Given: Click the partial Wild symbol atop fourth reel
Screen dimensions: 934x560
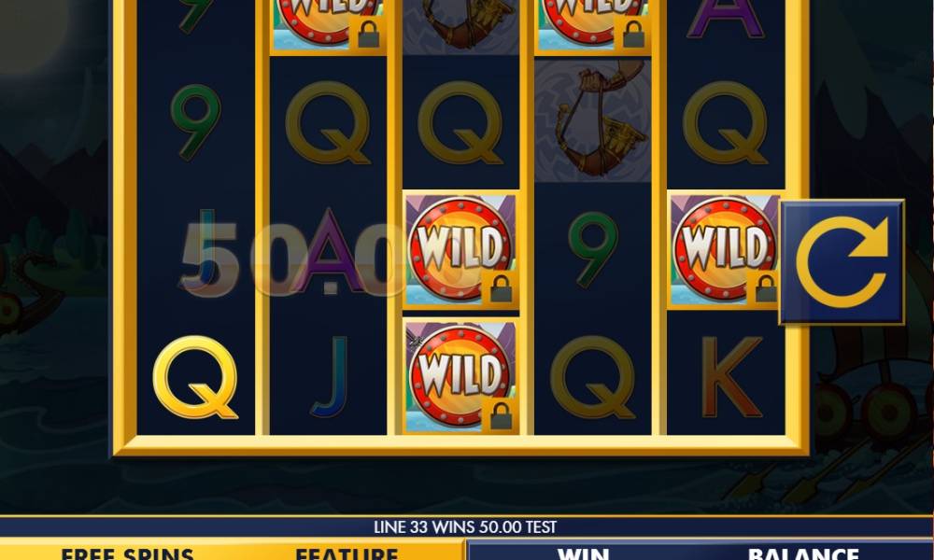Looking at the screenshot, I should [x=593, y=27].
